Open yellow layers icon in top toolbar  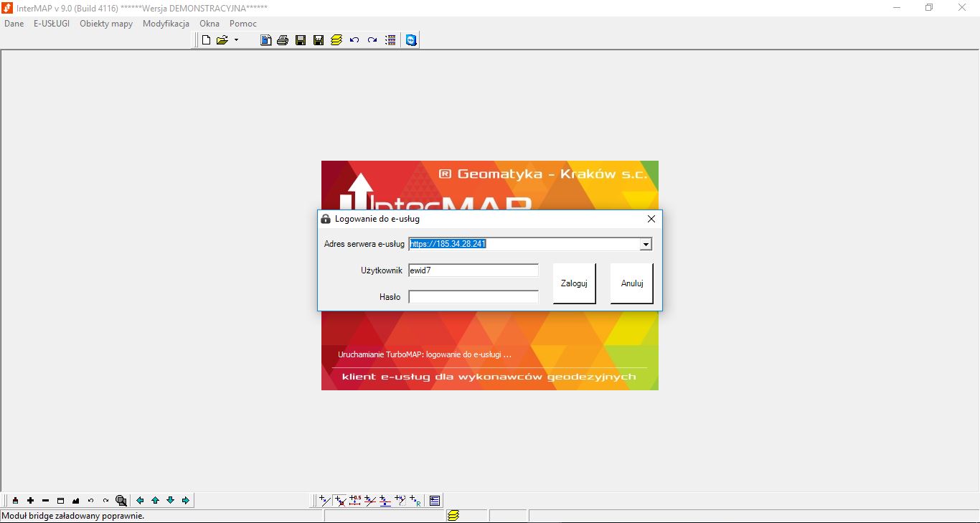tap(336, 40)
